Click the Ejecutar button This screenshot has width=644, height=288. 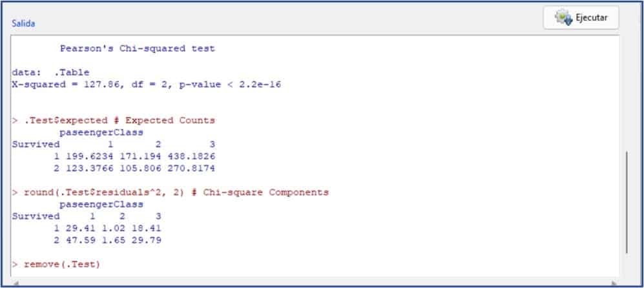tap(581, 18)
